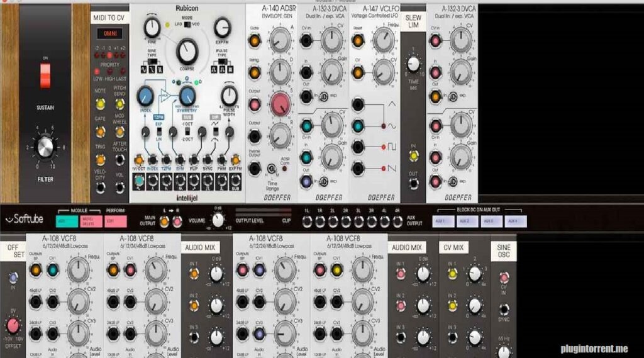Click the SLEW LIM IN jack
Screen dimensions: 644x358
click(414, 156)
